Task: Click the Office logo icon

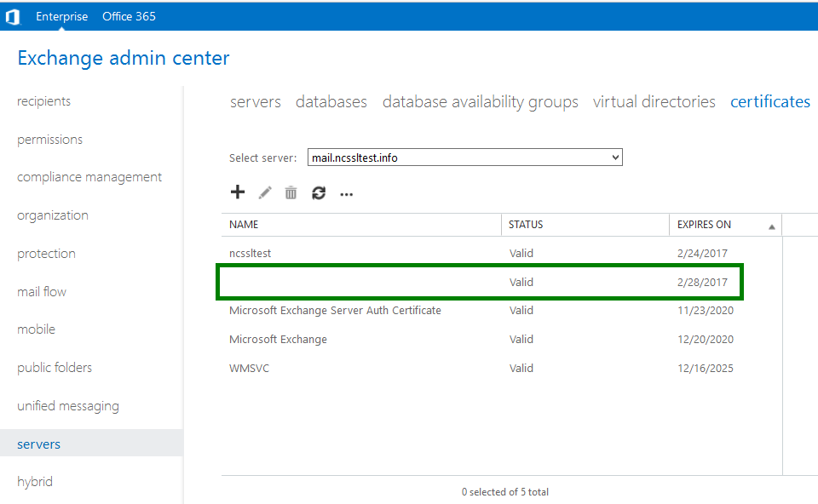Action: pos(13,17)
